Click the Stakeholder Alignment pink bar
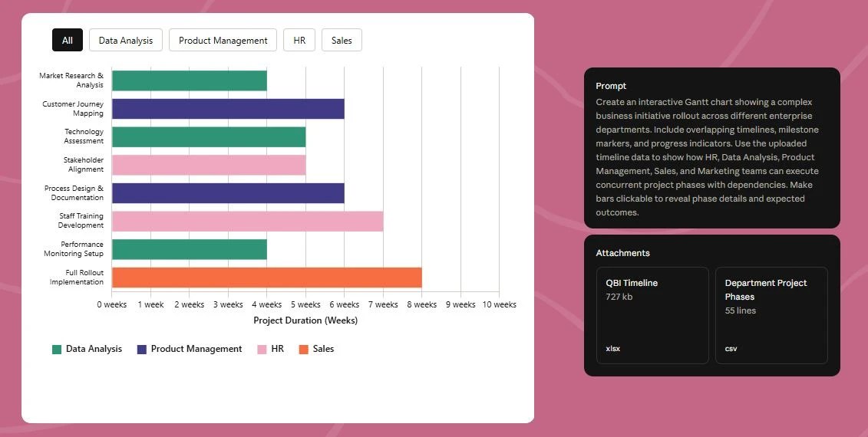 point(209,165)
